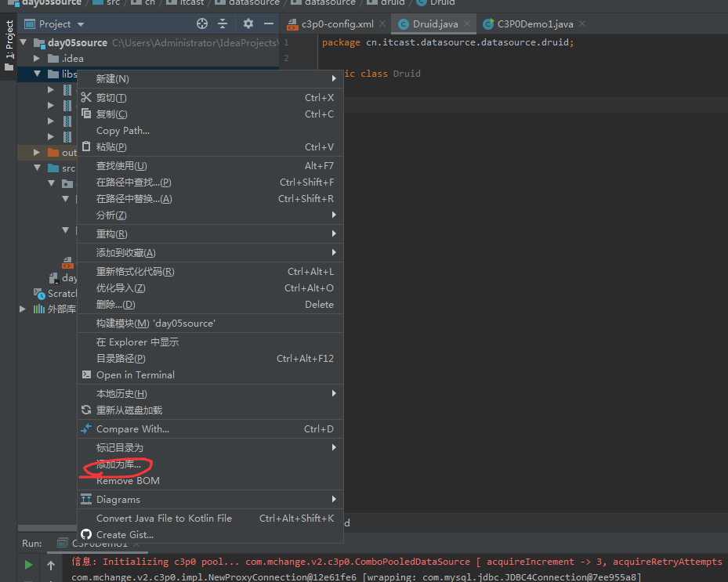Expand the out folder
728x582 pixels.
pos(37,152)
